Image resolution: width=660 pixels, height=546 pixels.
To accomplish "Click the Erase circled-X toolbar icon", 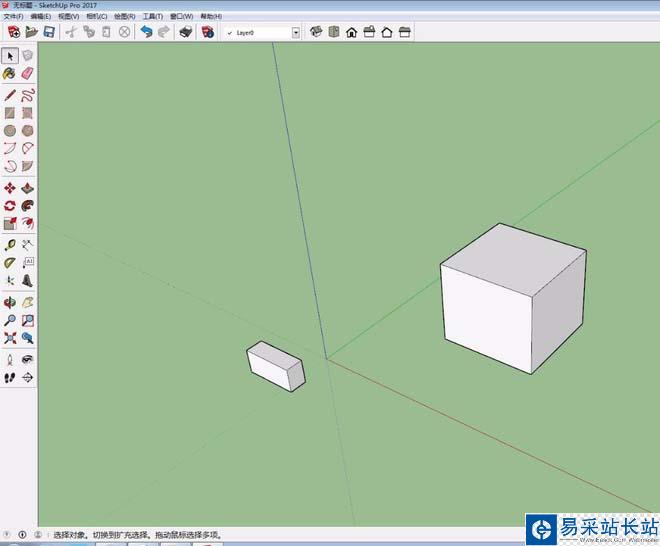I will tap(124, 32).
